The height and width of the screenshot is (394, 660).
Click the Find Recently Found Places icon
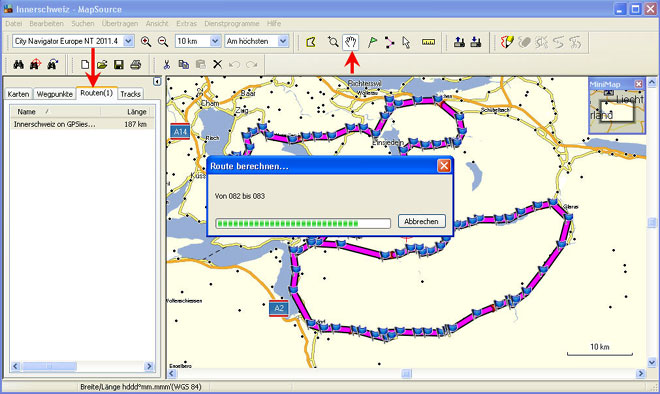(52, 64)
